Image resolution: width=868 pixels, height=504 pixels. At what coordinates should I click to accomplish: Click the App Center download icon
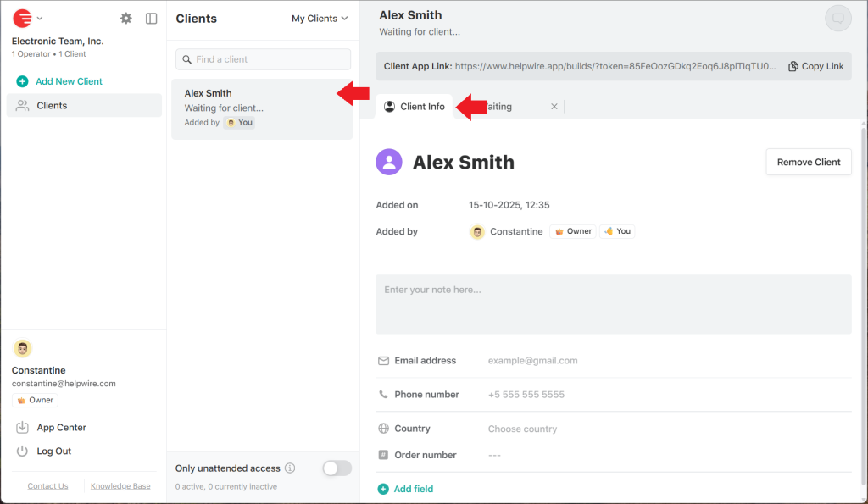pyautogui.click(x=22, y=427)
